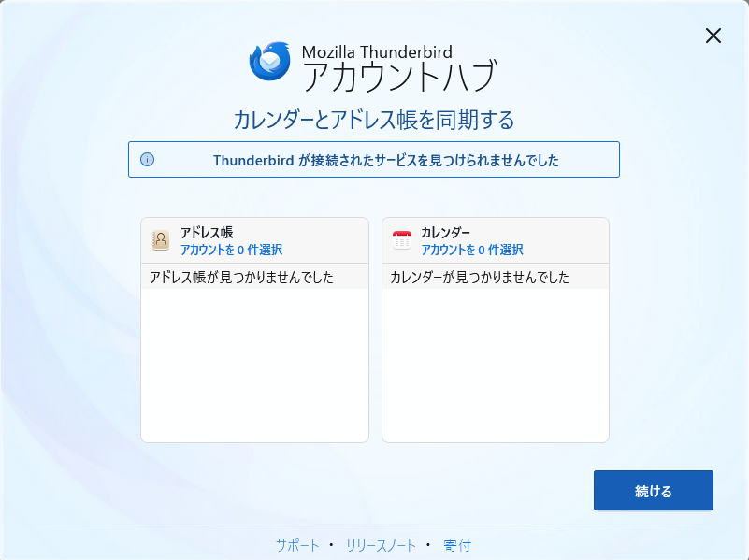Click the アドレス帳が見つかりませんでした row

pyautogui.click(x=242, y=278)
